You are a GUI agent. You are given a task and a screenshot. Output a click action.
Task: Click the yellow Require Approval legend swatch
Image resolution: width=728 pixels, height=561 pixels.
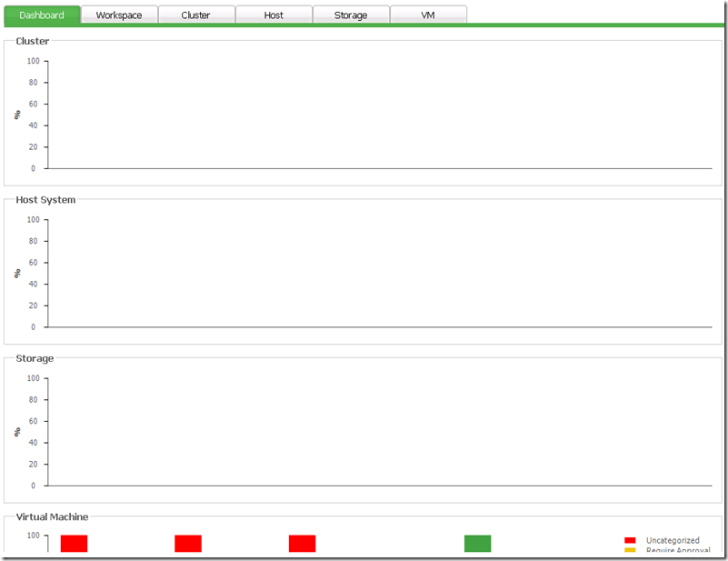(630, 550)
